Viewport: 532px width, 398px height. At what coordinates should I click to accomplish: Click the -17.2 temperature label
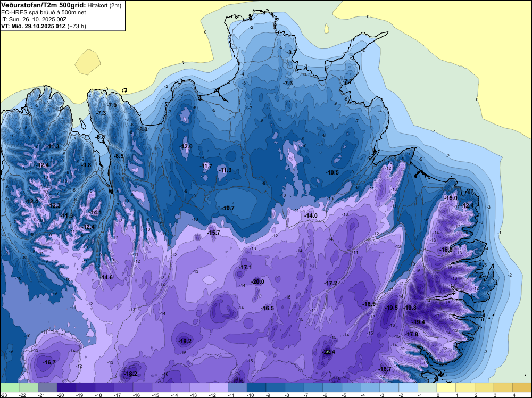coord(330,283)
